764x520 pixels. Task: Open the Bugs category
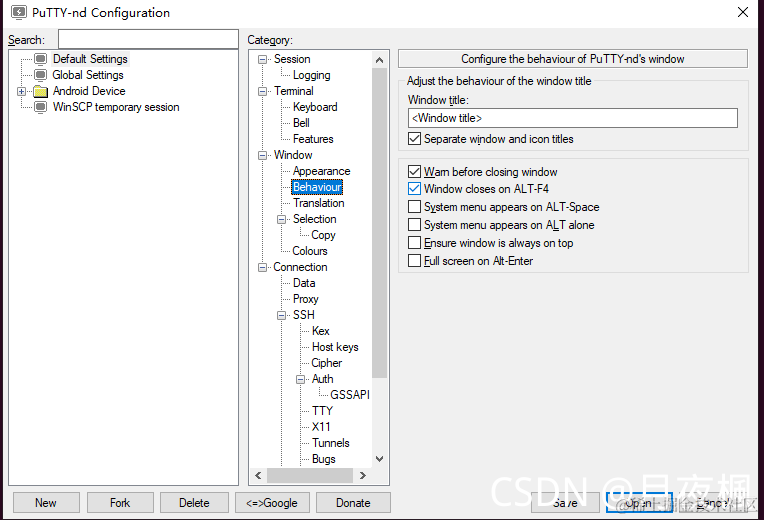pos(324,459)
